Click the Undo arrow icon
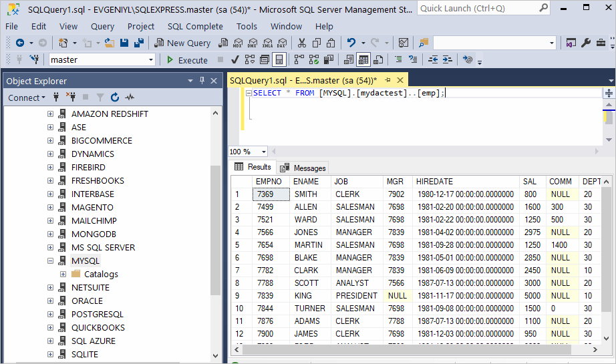 (351, 43)
